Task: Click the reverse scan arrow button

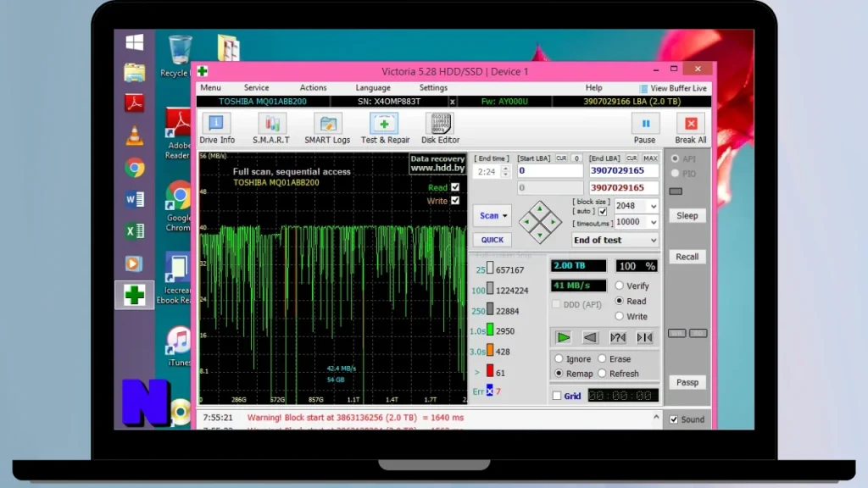Action: pos(590,337)
